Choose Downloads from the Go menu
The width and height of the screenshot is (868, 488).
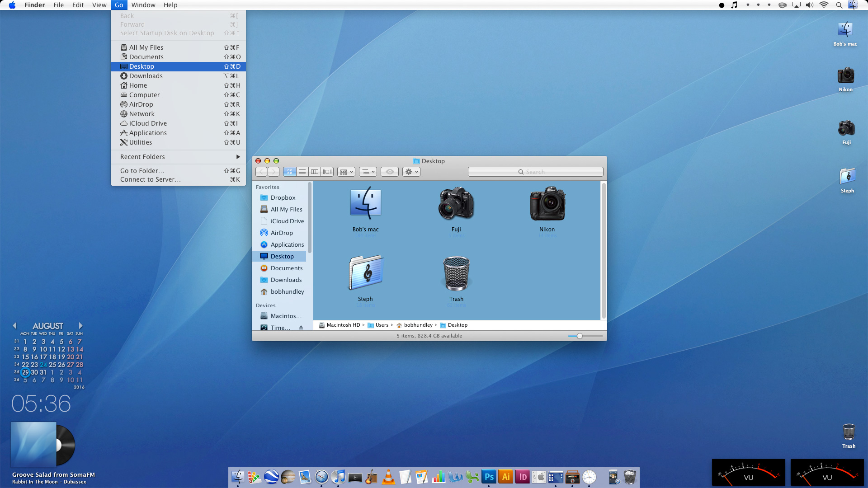click(178, 76)
